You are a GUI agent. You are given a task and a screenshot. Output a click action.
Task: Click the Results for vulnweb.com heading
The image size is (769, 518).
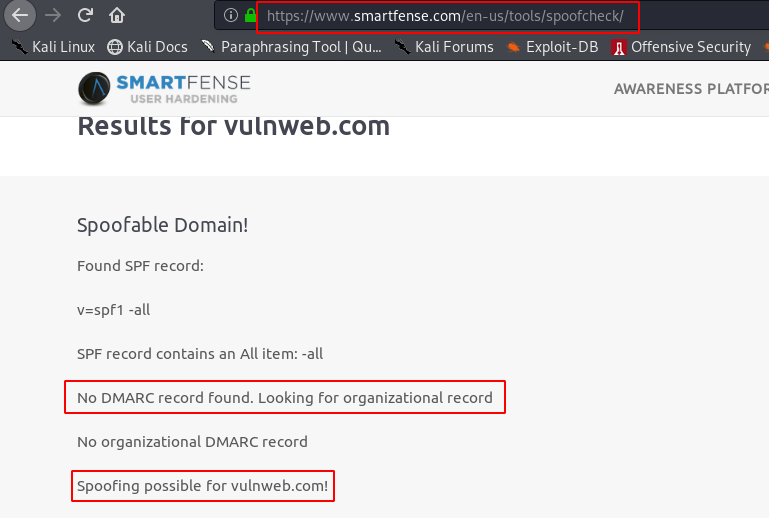click(233, 126)
